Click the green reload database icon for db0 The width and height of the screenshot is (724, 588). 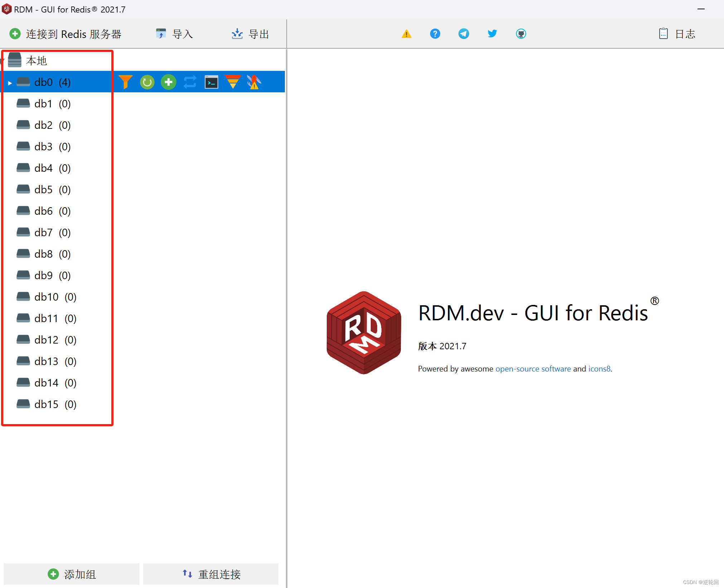[x=147, y=82]
